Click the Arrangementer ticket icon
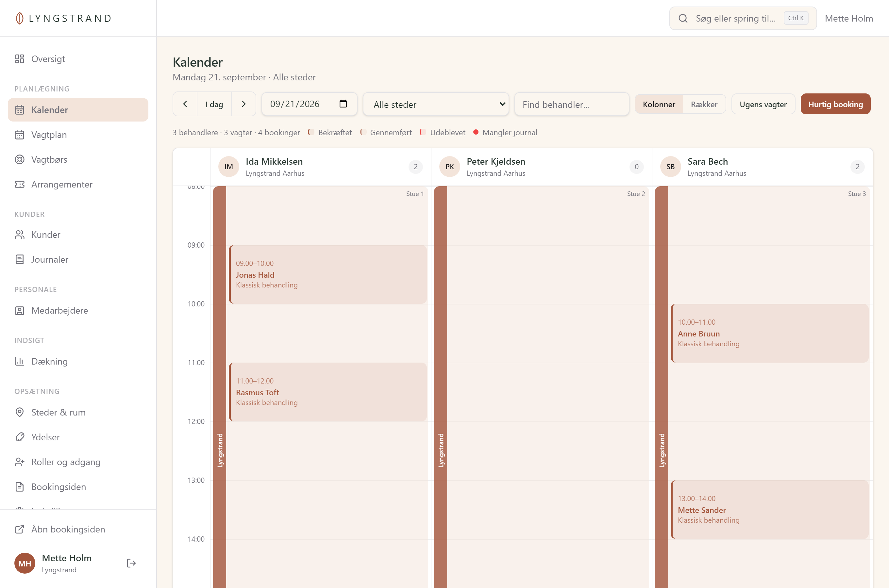The image size is (889, 588). point(20,184)
